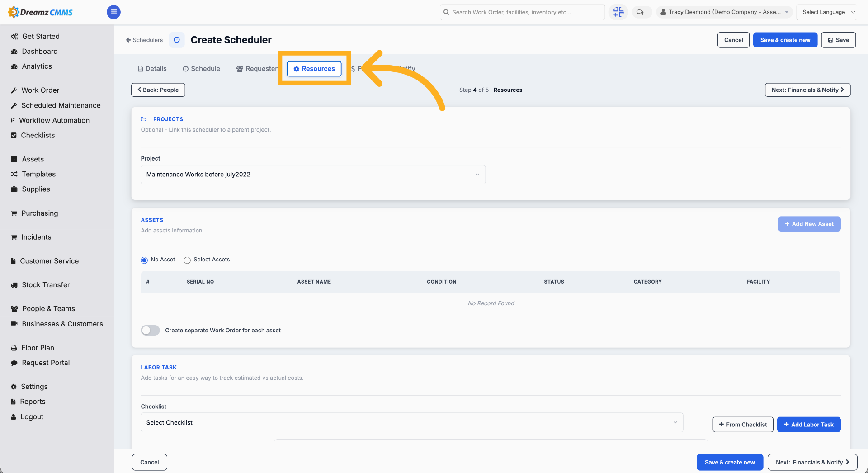Click the Settings gear icon in sidebar
The height and width of the screenshot is (473, 868).
pos(14,387)
